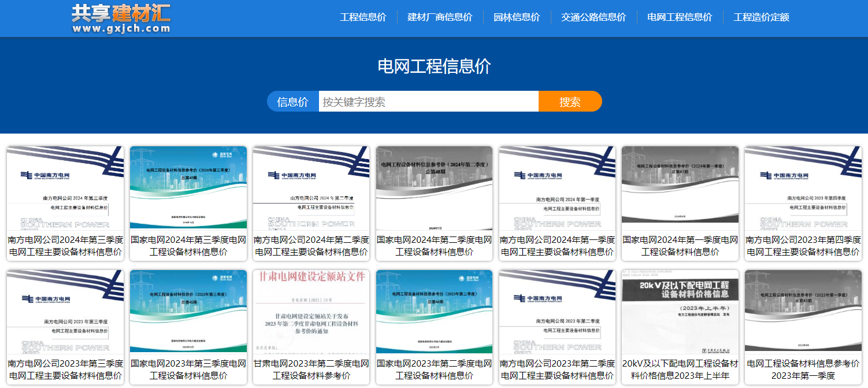Click the 信息价 search category label
Image resolution: width=868 pixels, height=388 pixels.
tap(293, 102)
